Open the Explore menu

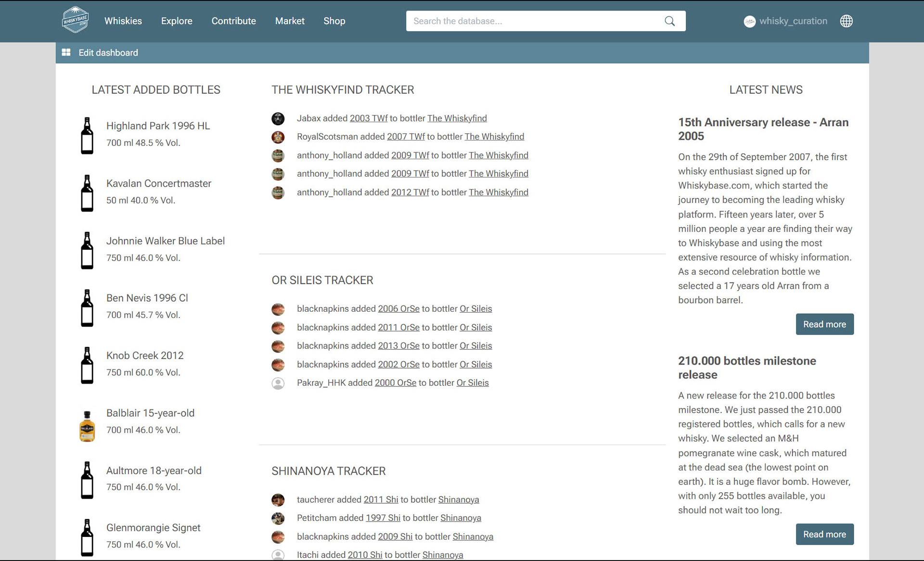177,21
